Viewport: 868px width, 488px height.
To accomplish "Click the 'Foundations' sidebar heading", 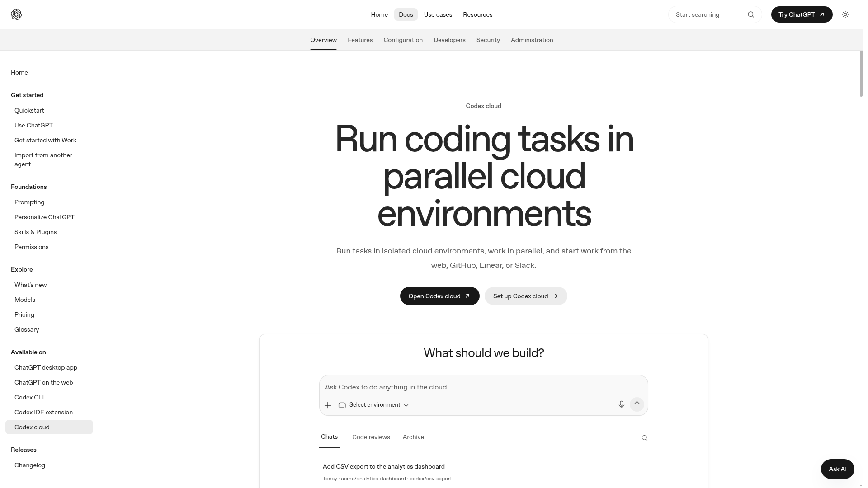I will [x=28, y=187].
